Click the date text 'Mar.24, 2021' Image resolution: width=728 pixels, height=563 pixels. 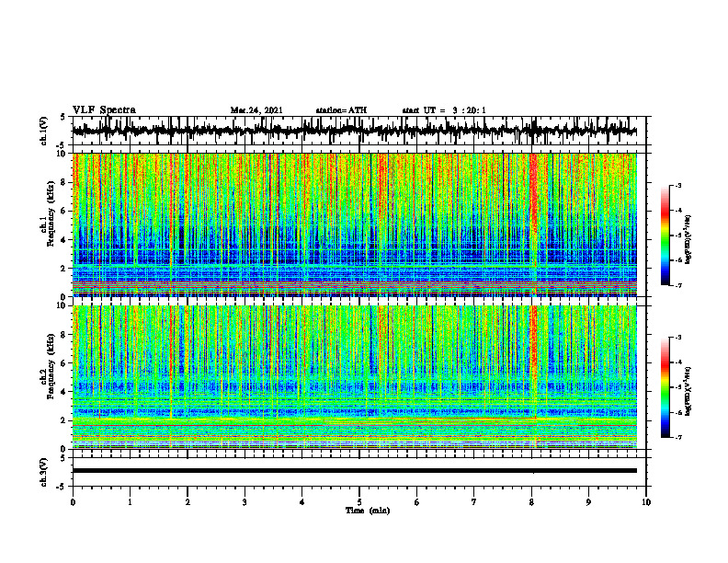256,110
